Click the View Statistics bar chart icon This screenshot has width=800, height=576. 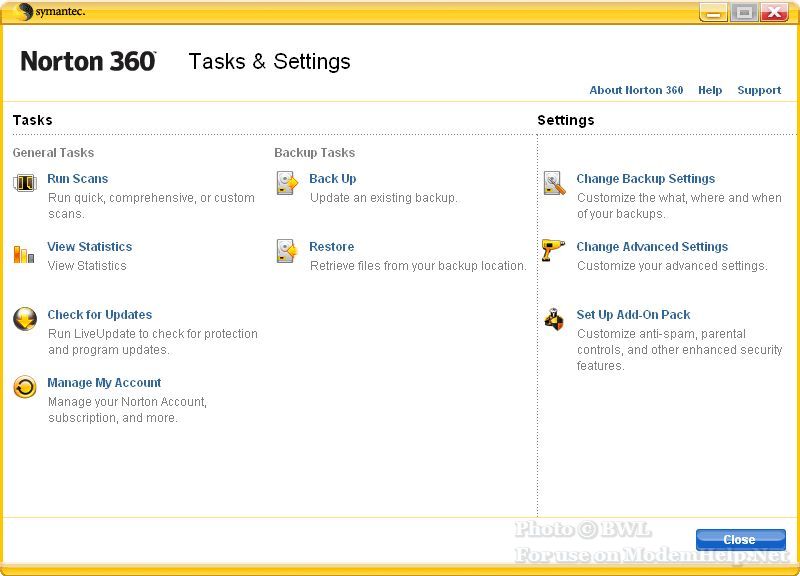coord(24,254)
